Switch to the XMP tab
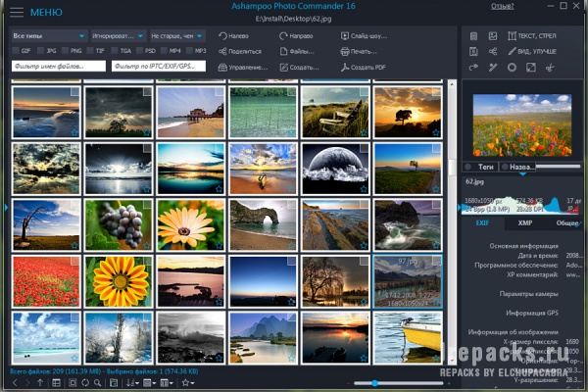588x392 pixels. click(x=525, y=222)
